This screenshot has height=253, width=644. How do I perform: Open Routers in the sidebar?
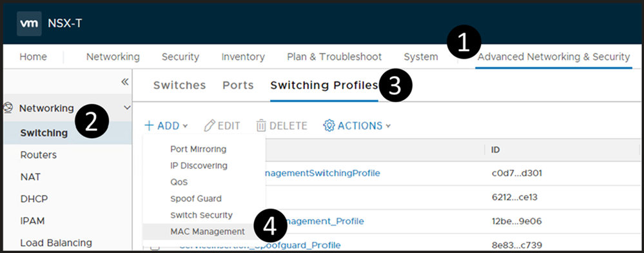pyautogui.click(x=39, y=155)
